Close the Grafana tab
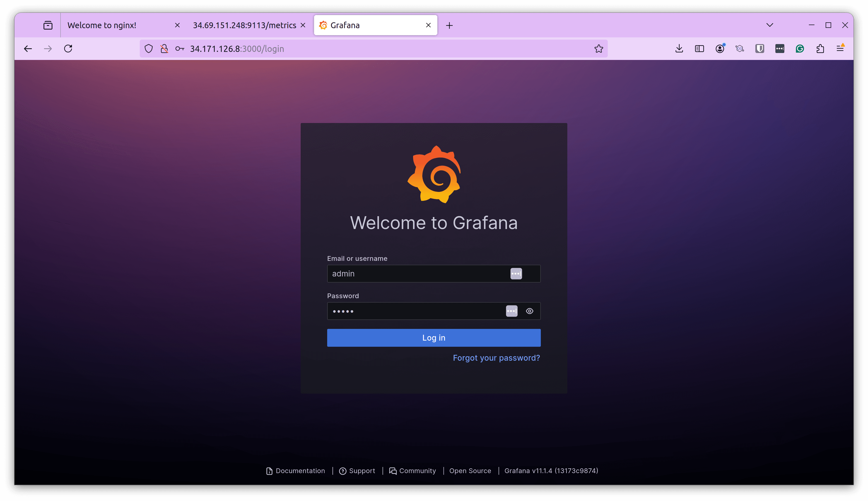The height and width of the screenshot is (501, 868). (428, 25)
